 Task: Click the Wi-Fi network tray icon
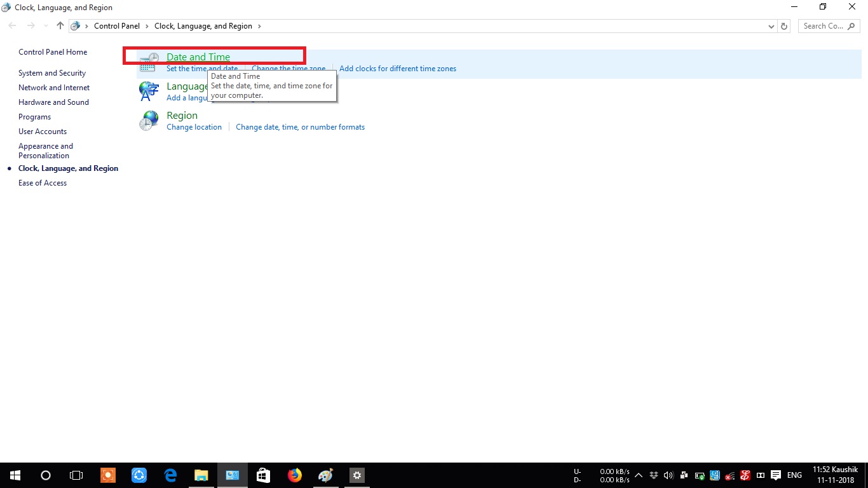click(x=730, y=475)
